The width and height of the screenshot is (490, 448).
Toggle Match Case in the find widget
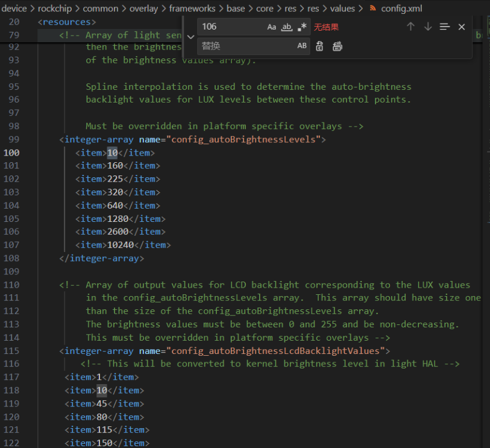click(x=271, y=27)
